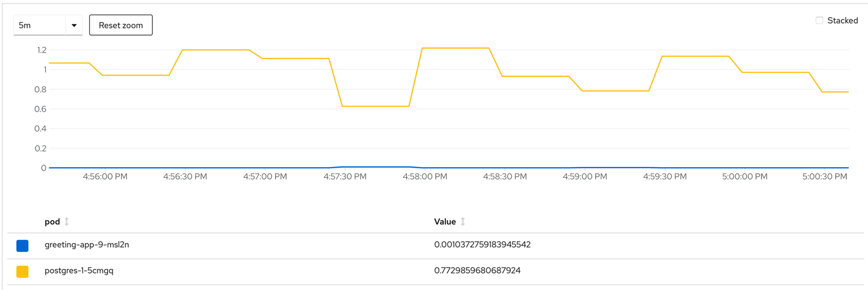Viewport: 868px width, 290px height.
Task: Click the 5:00:30 PM axis label
Action: pyautogui.click(x=825, y=177)
